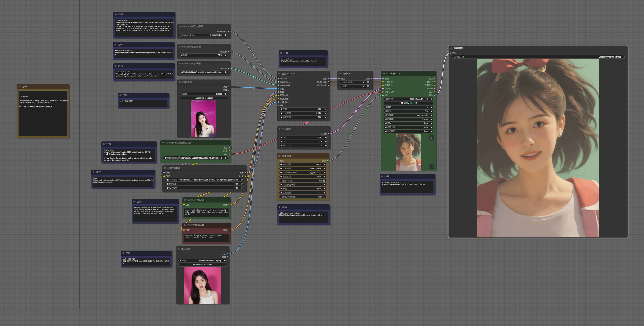Click increase arrow on 宽度 field

pos(325,137)
